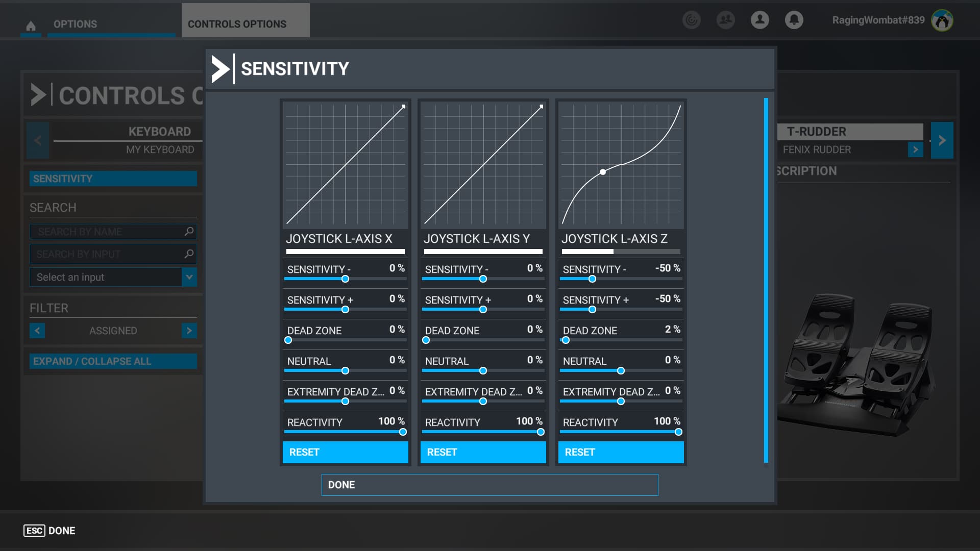Click the RagingWombat profile avatar

(x=942, y=20)
